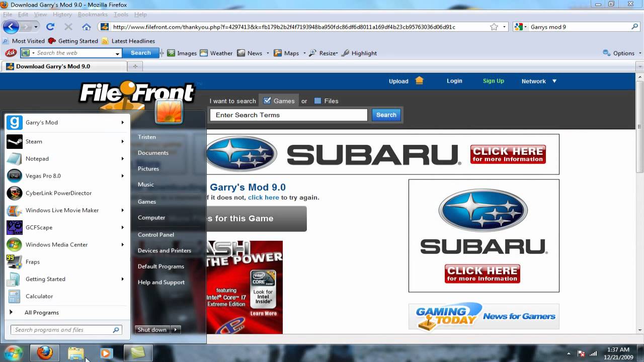The height and width of the screenshot is (362, 644).
Task: Open the History menu
Action: 62,15
